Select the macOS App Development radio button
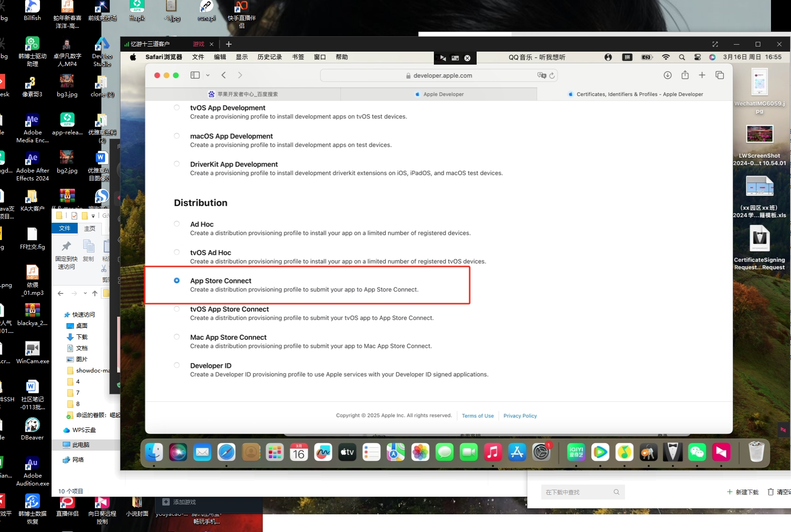This screenshot has width=791, height=532. [x=177, y=136]
